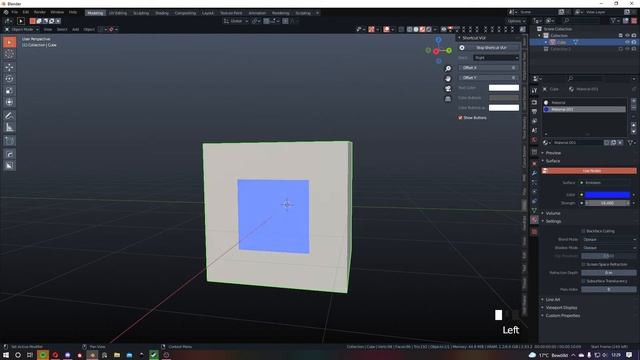Enable Screen Space Refraction checkbox
Viewport: 640px width, 360px height.
[x=583, y=264]
